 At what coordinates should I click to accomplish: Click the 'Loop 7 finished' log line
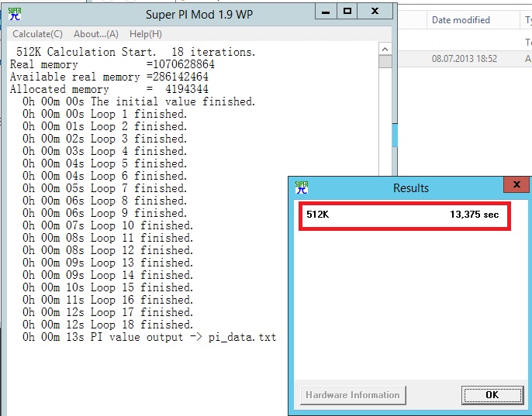click(105, 188)
